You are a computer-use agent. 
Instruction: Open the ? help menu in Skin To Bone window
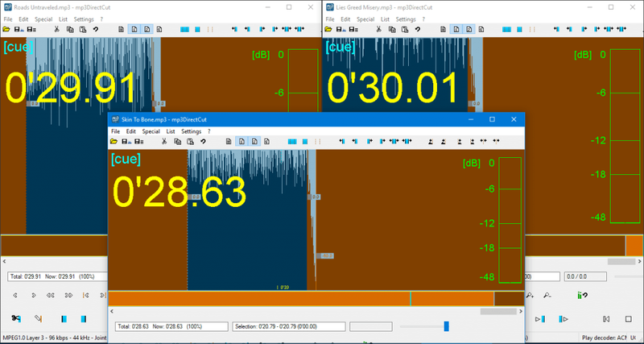click(209, 131)
